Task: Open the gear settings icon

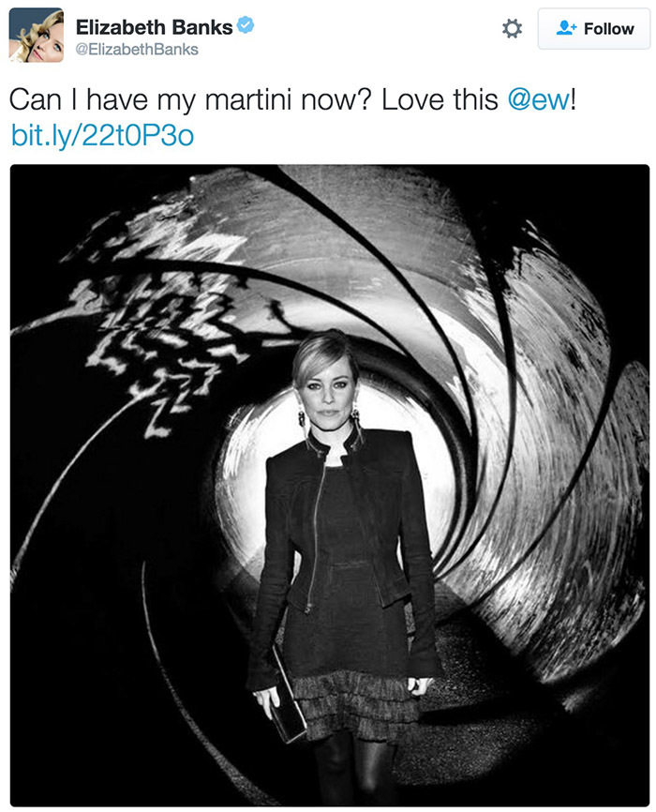Action: pos(512,28)
